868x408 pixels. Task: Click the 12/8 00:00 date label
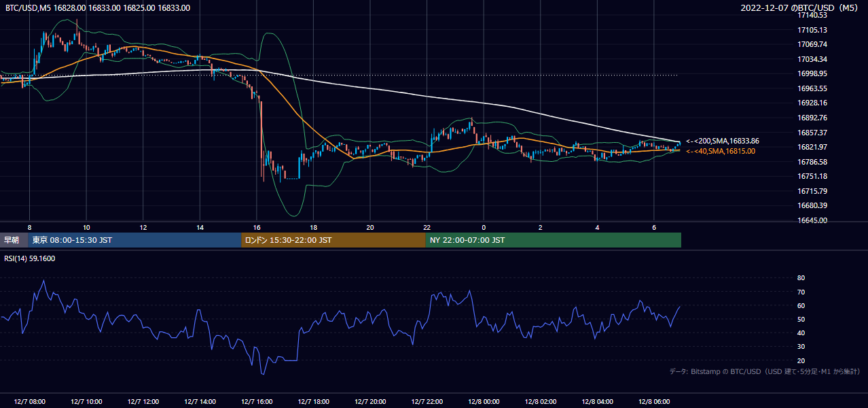pyautogui.click(x=484, y=401)
